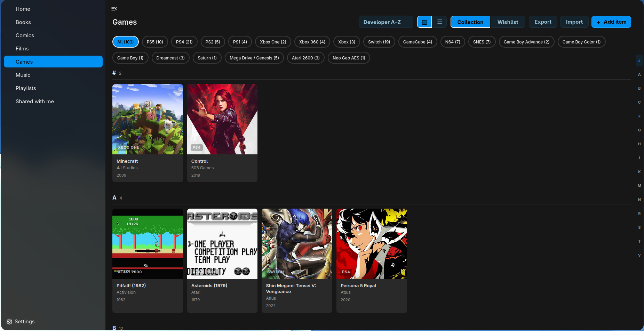The image size is (644, 331).
Task: Open Shared with me in the sidebar
Action: 53,102
